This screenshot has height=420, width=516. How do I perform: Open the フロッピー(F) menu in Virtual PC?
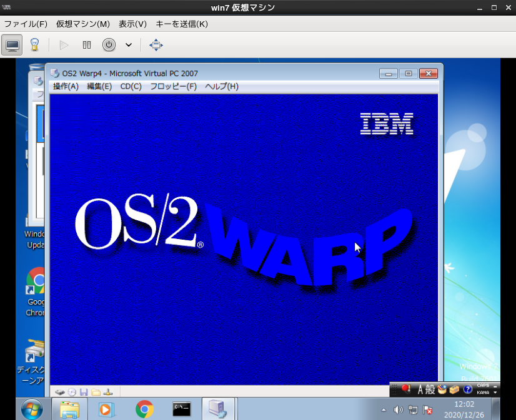[174, 86]
